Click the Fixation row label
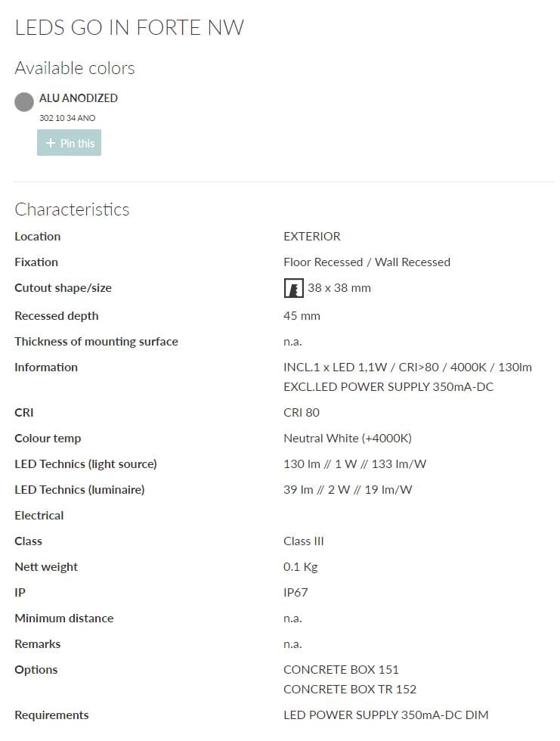This screenshot has width=560, height=741. pyautogui.click(x=36, y=262)
